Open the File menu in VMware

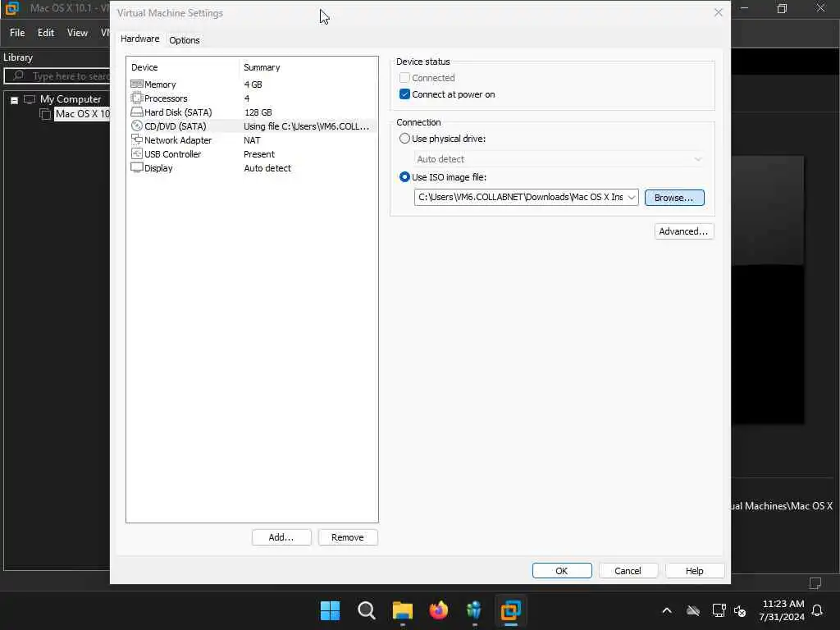[x=17, y=33]
